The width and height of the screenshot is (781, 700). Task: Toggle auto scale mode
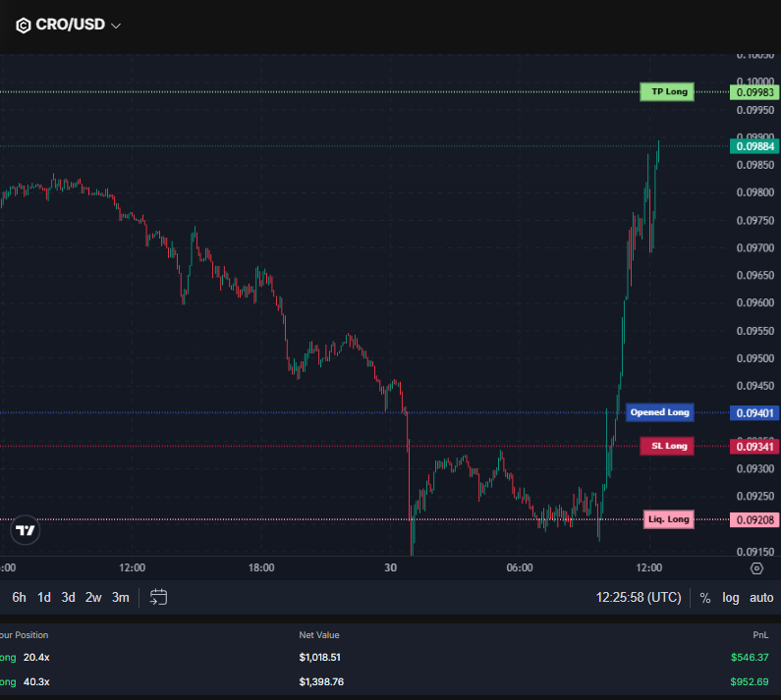(x=761, y=598)
